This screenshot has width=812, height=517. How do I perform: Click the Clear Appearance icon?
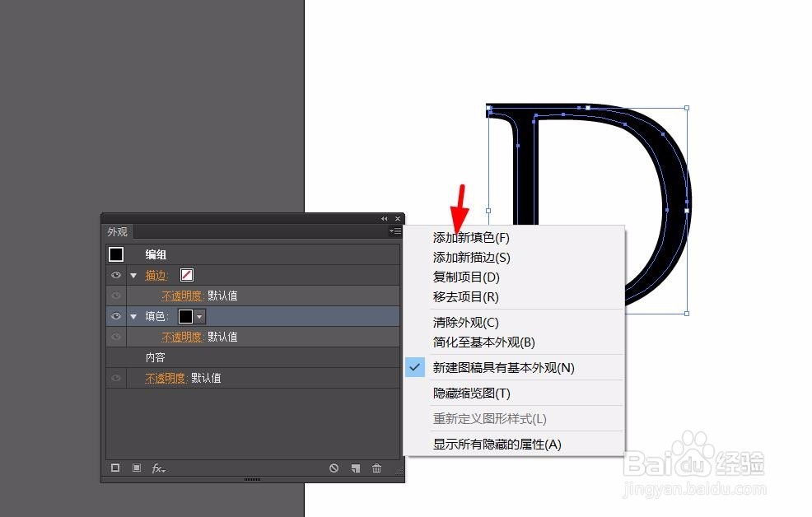tap(334, 468)
